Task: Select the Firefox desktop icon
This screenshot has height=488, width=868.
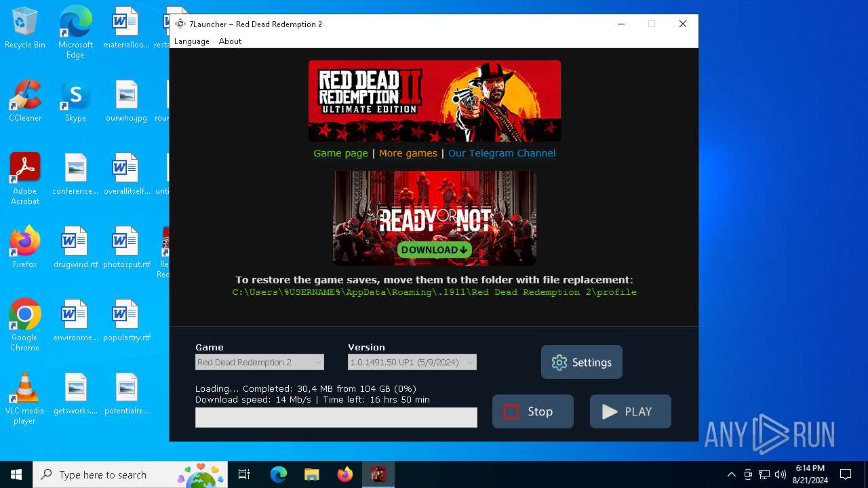Action: (25, 247)
